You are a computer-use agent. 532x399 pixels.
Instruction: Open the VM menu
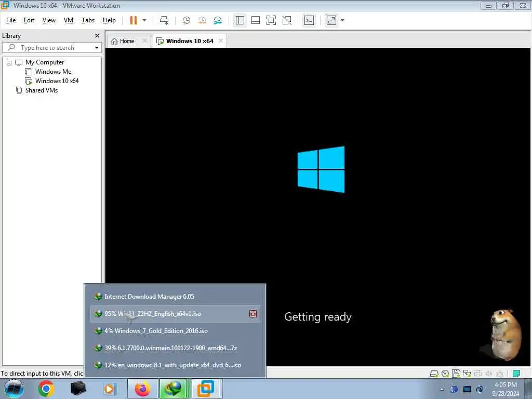coord(69,20)
